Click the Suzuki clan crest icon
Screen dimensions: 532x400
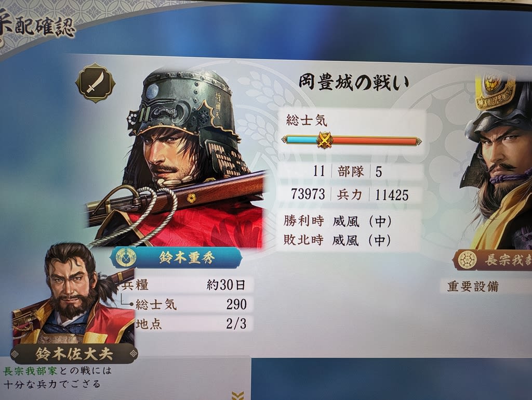point(126,257)
